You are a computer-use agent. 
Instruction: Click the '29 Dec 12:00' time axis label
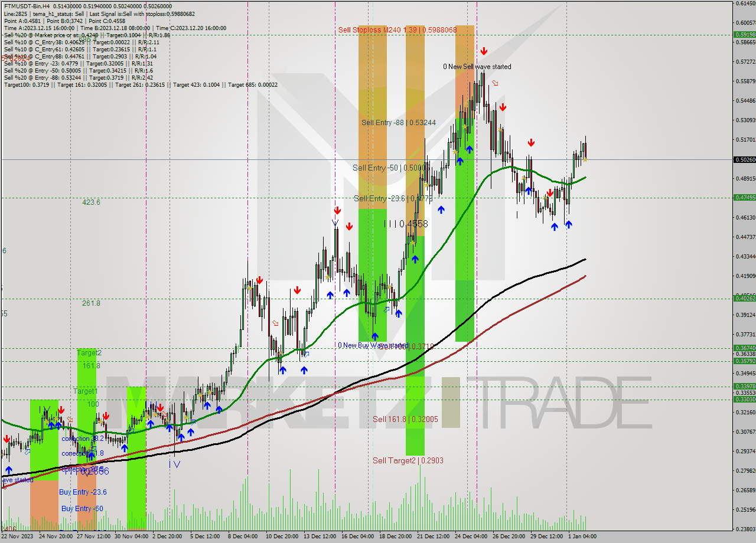546,536
